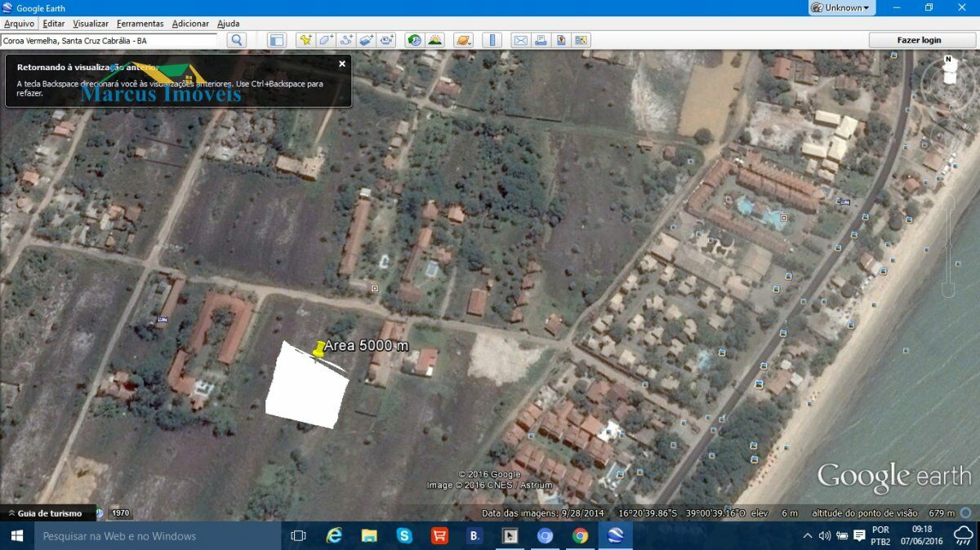This screenshot has width=980, height=550.
Task: Select the add path tool
Action: click(x=346, y=40)
